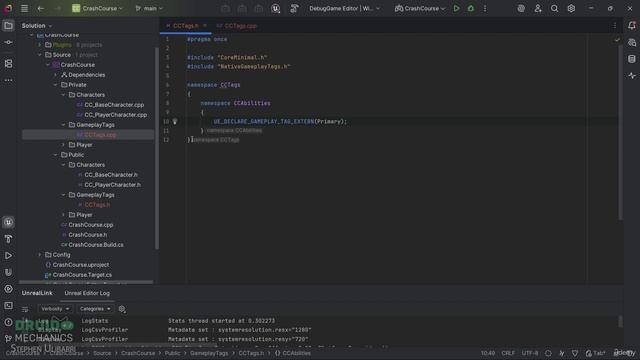Open the AI assistant swirl icon

[x=521, y=8]
